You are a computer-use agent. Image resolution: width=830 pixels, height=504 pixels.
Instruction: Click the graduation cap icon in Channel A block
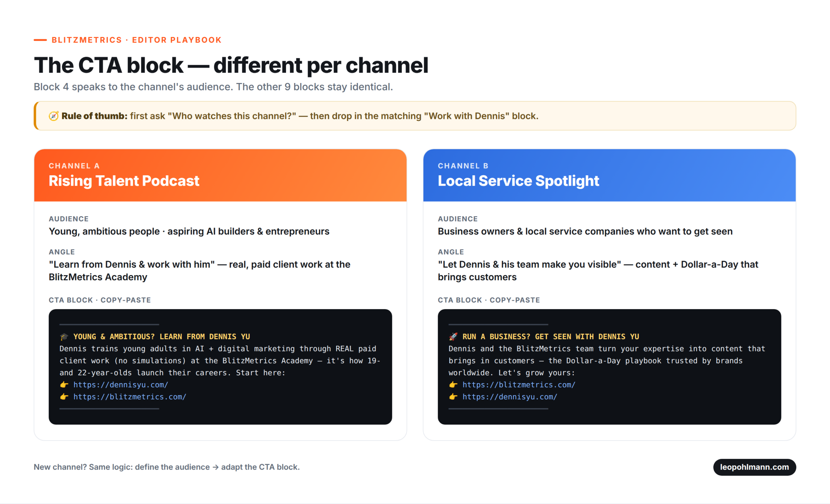click(64, 337)
